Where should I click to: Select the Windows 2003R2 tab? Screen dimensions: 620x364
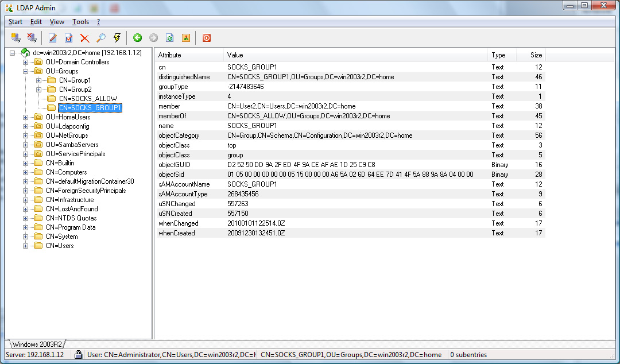[37, 344]
